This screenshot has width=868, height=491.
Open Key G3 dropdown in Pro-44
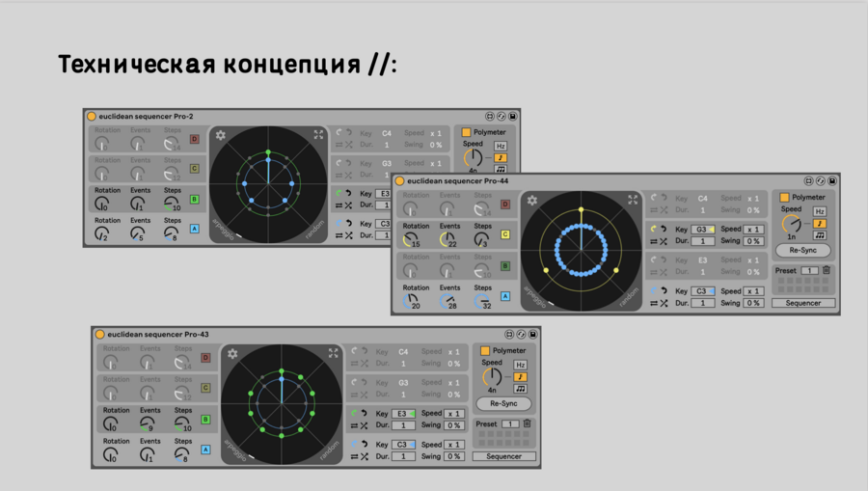click(x=703, y=230)
